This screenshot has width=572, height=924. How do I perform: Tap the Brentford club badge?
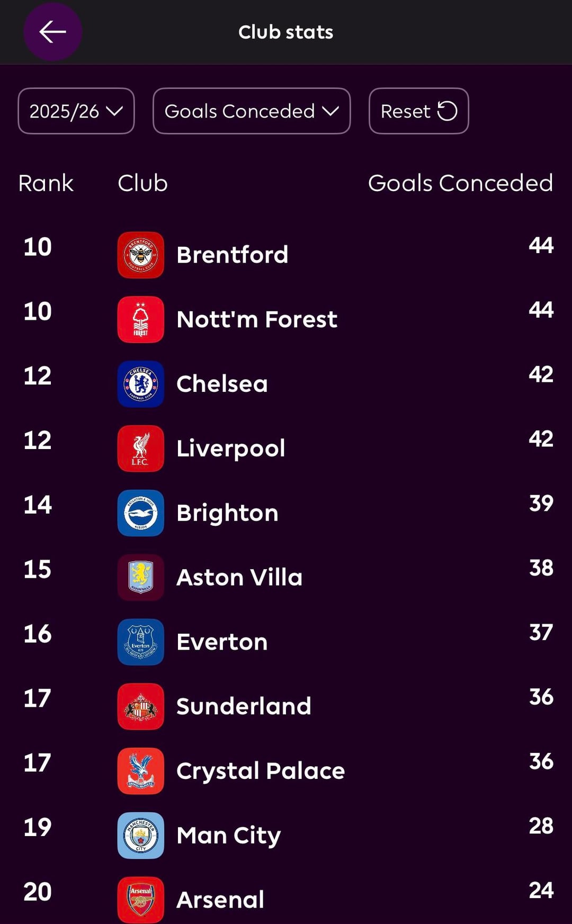click(x=141, y=255)
